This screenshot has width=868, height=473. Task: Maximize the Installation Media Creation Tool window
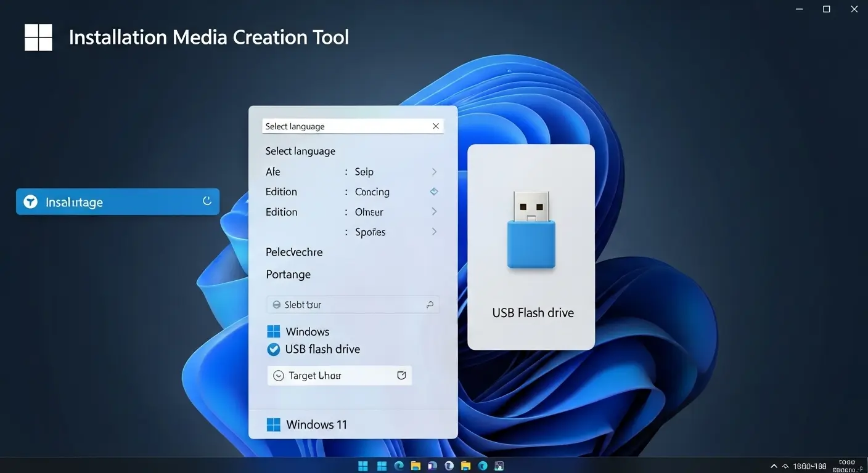click(x=827, y=9)
